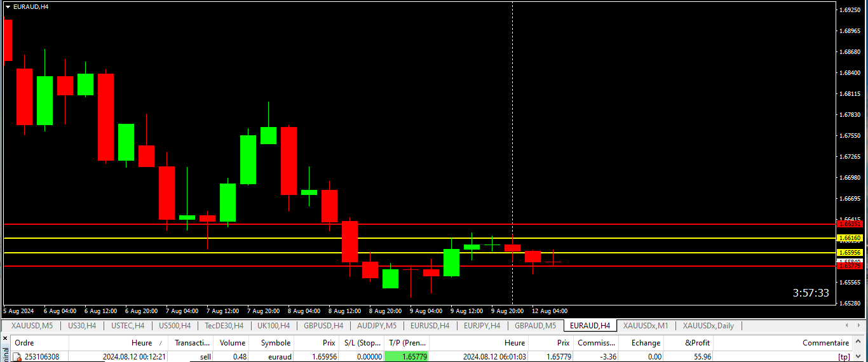Select the yellow 1.65956 price label
Viewport: 868px width, 362px height.
point(850,253)
